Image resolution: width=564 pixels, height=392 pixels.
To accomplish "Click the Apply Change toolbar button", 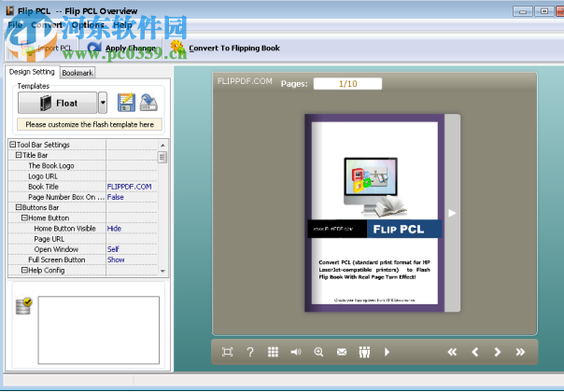I will pos(121,48).
